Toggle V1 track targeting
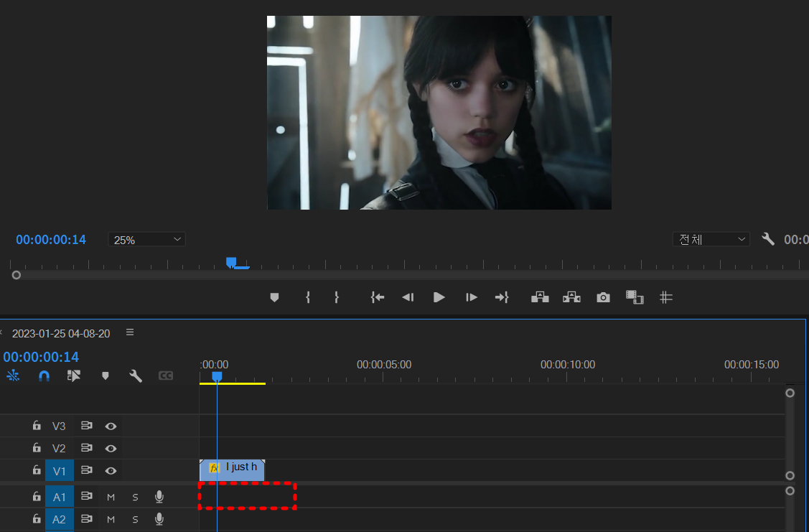The image size is (809, 532). [60, 470]
